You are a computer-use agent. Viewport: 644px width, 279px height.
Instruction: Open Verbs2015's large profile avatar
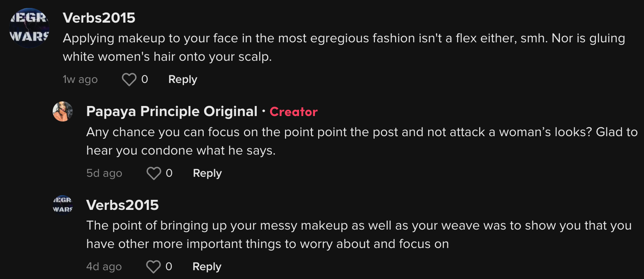(x=29, y=28)
